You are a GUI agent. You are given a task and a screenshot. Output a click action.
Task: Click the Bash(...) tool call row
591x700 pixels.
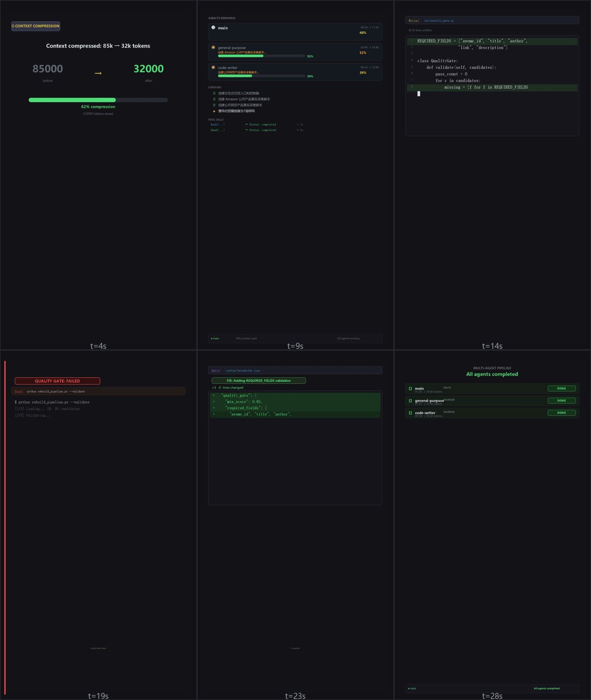(257, 125)
